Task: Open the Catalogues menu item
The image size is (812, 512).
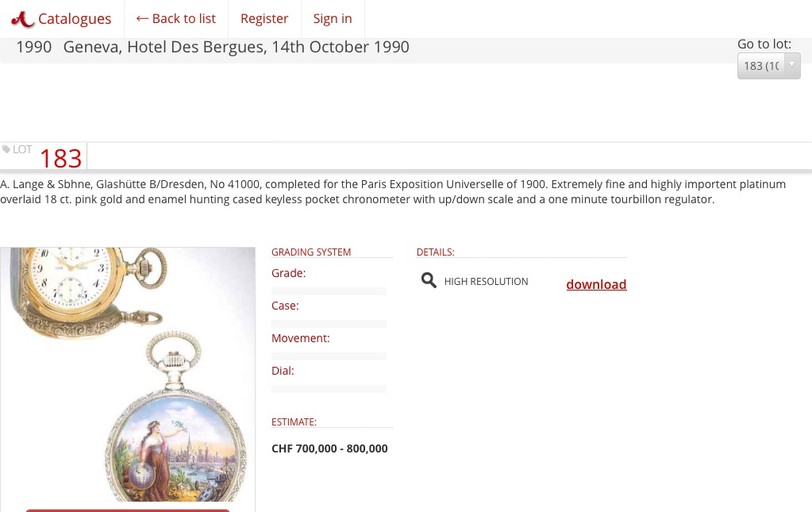Action: point(75,19)
